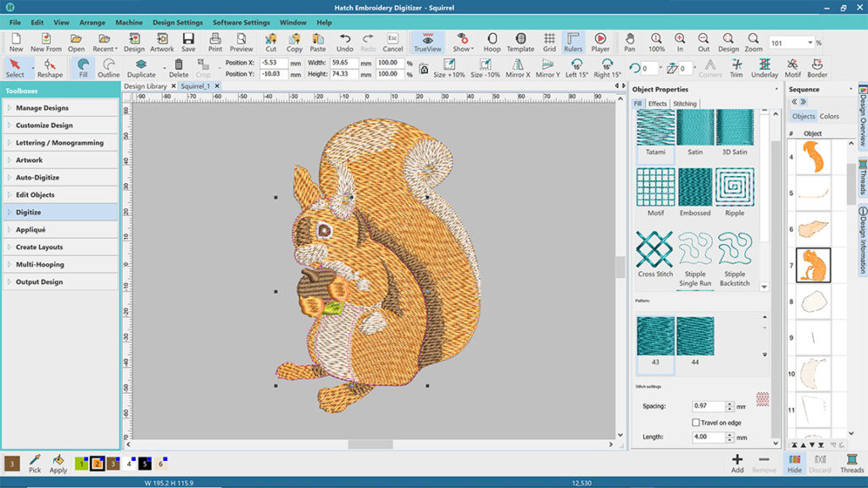Open the zoom percentage dropdown
The image size is (868, 488).
coord(810,43)
